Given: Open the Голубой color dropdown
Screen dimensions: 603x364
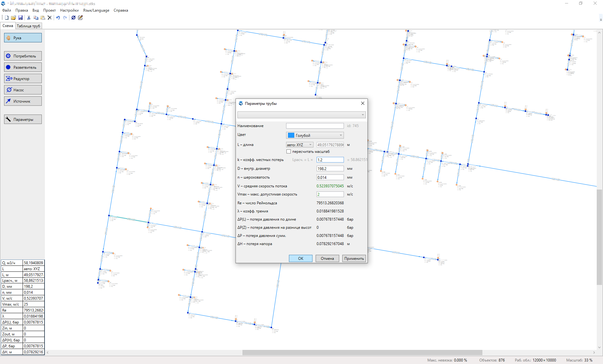Looking at the screenshot, I should click(x=315, y=135).
